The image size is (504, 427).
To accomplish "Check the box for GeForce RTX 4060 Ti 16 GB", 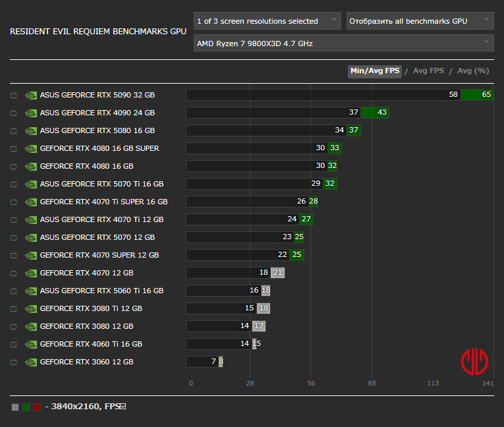I will 13,344.
